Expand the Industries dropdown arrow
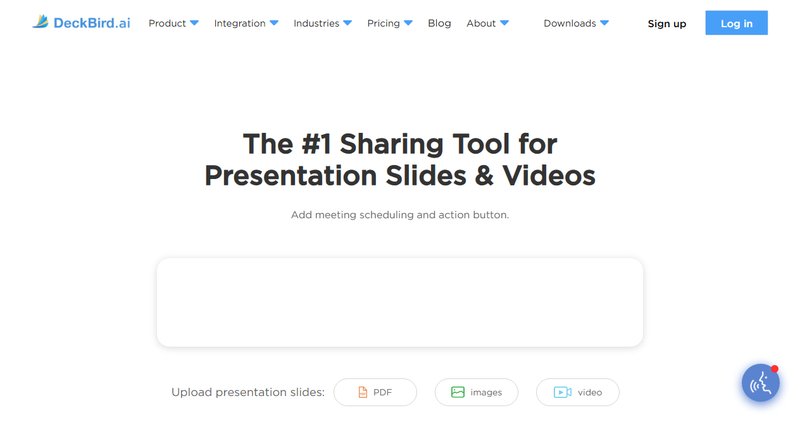 coord(347,23)
